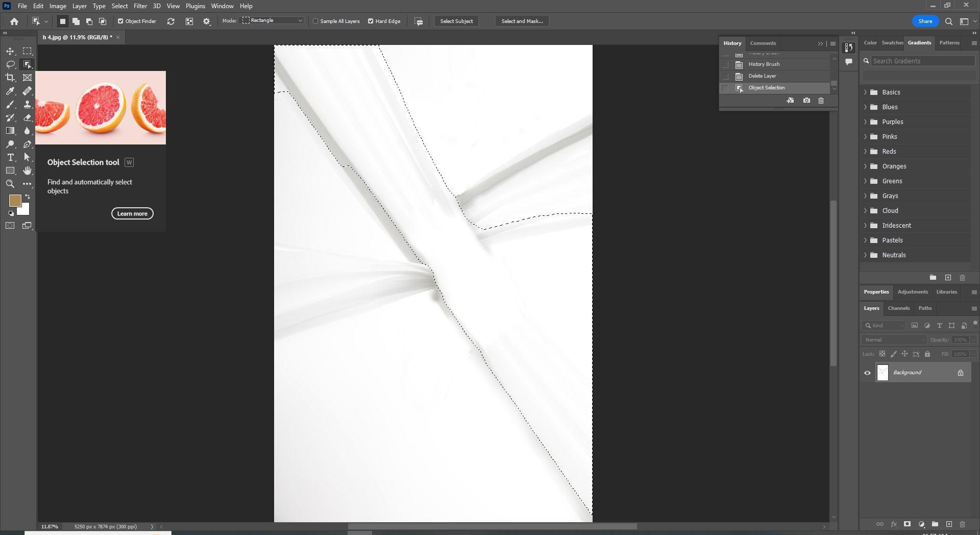Open the Filter menu

[140, 6]
